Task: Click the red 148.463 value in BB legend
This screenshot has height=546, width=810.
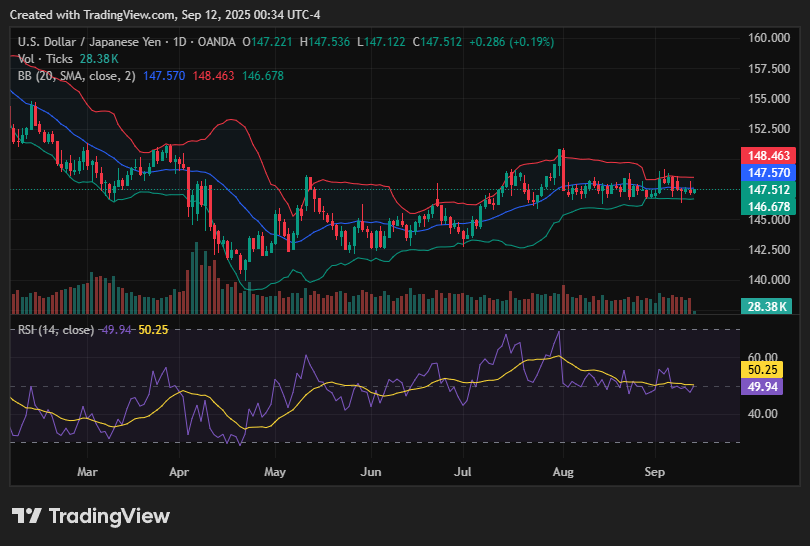Action: click(213, 76)
